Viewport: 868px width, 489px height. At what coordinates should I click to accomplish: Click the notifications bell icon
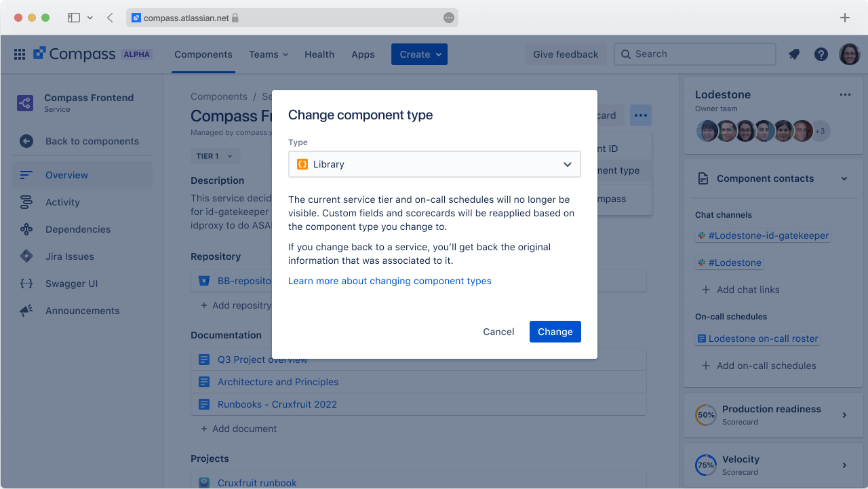click(794, 54)
